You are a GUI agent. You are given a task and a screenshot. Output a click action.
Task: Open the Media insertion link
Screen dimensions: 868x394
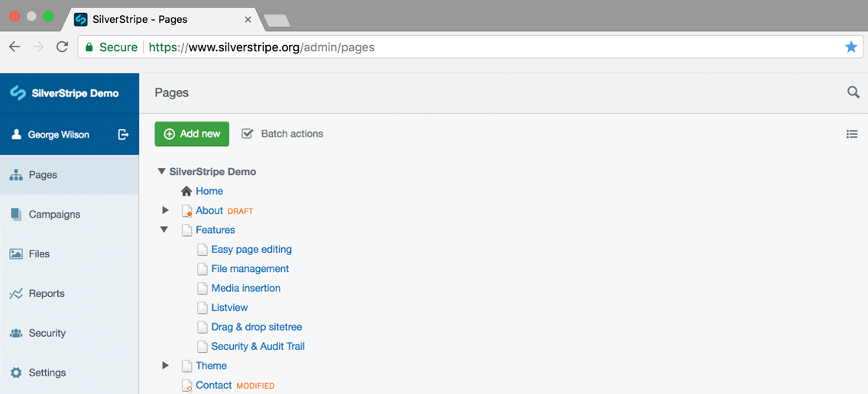246,289
